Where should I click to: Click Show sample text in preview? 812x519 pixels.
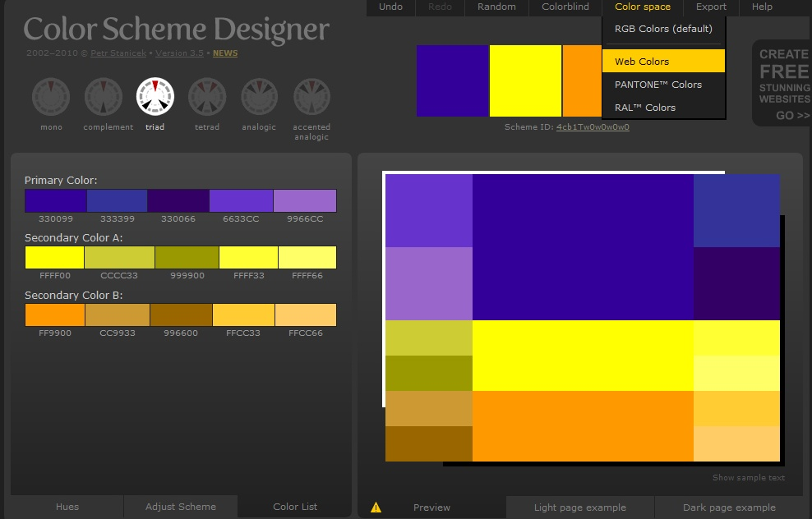coord(748,478)
